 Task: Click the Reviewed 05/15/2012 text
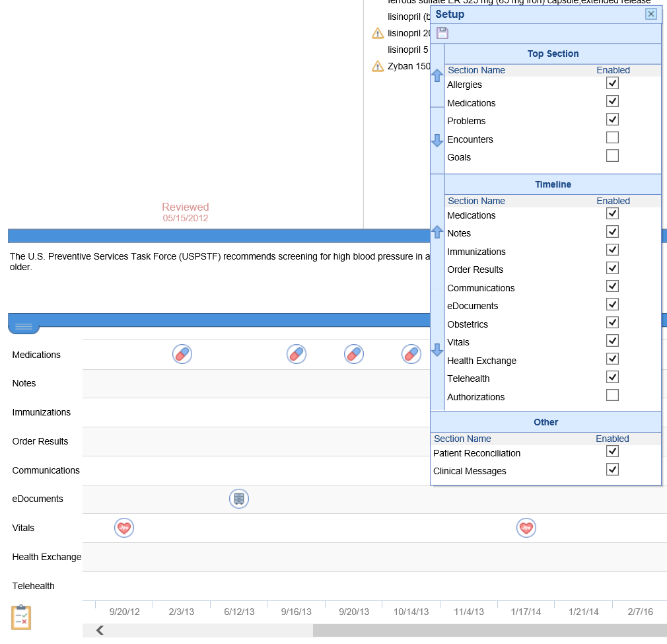[x=186, y=212]
